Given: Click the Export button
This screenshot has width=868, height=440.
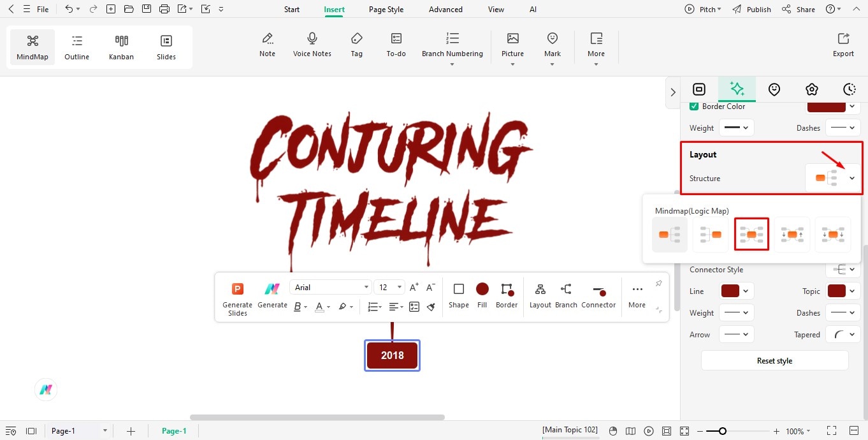Looking at the screenshot, I should tap(843, 45).
